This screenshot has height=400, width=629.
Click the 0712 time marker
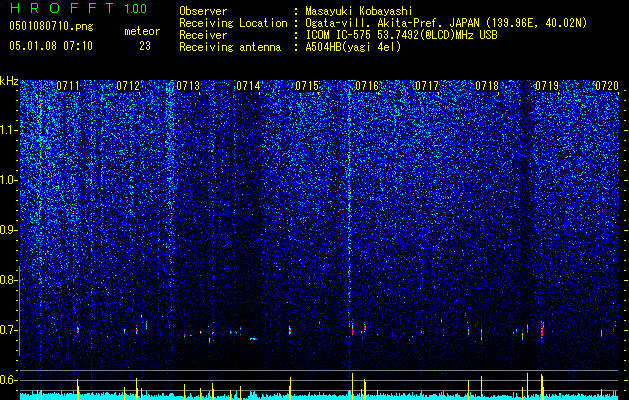click(128, 86)
